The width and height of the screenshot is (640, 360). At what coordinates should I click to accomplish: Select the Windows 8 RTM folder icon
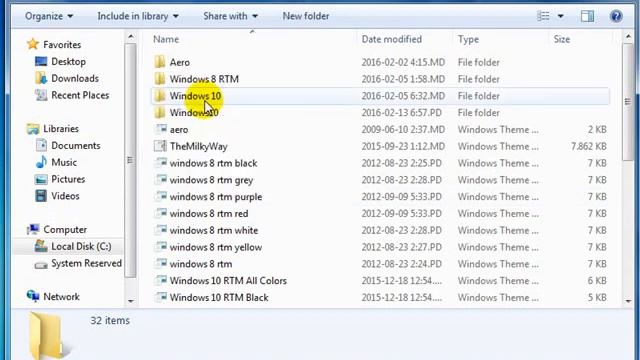coord(160,79)
